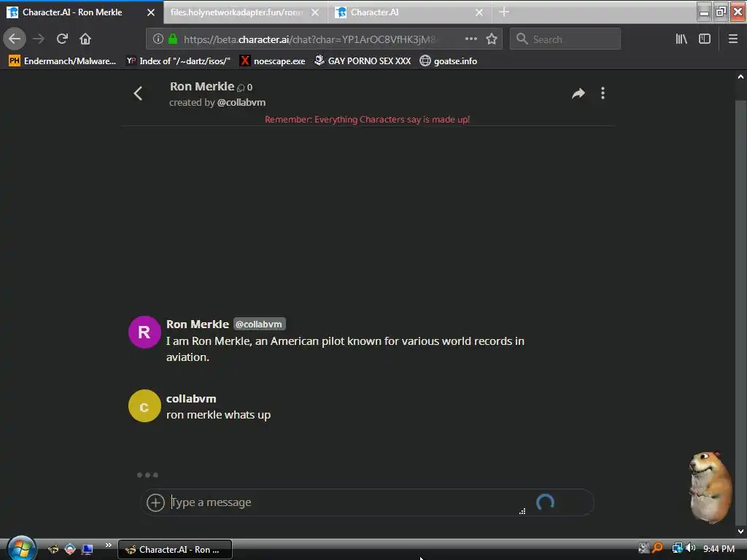Open the chat options vertical dots menu
Image resolution: width=747 pixels, height=560 pixels.
click(x=603, y=93)
